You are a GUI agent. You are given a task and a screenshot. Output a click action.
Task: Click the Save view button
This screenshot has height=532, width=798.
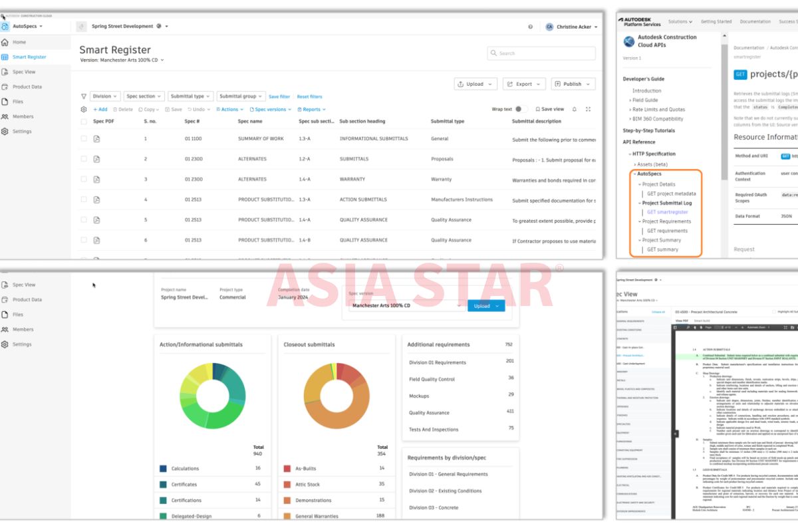point(549,109)
